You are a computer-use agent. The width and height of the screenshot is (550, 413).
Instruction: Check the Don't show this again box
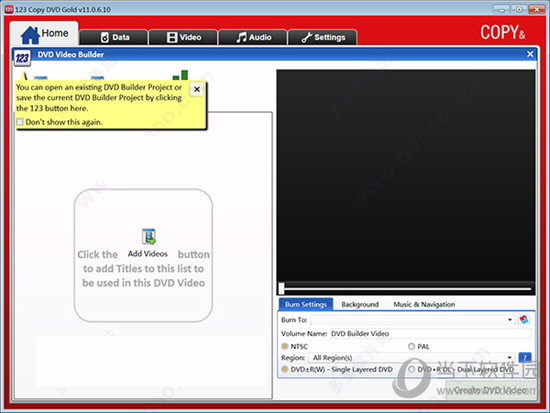coord(20,122)
